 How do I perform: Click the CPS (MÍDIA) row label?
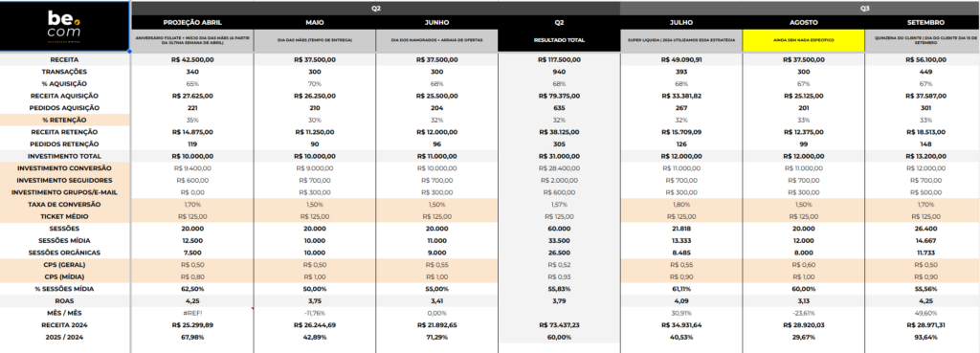[65, 276]
